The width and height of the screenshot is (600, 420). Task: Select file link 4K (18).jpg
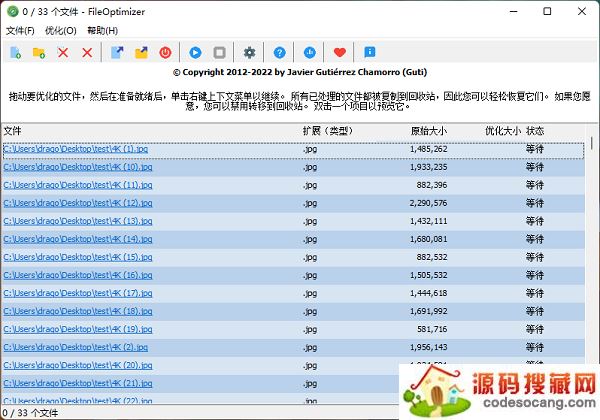(x=78, y=311)
